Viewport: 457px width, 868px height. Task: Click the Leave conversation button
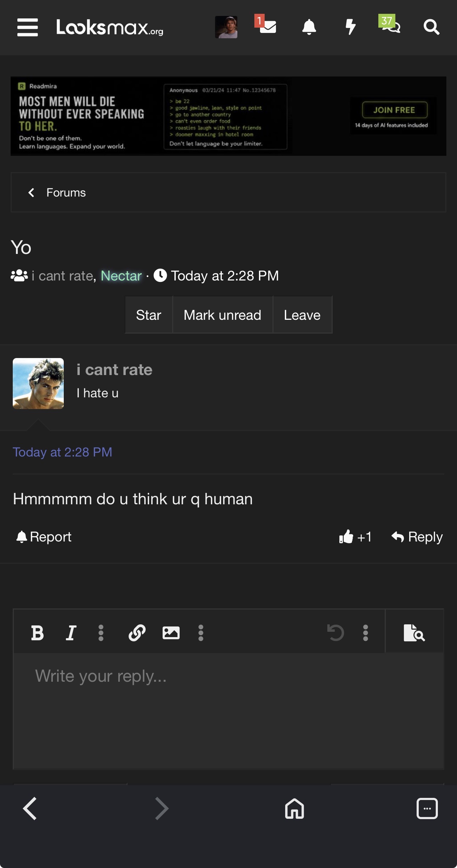(x=302, y=315)
